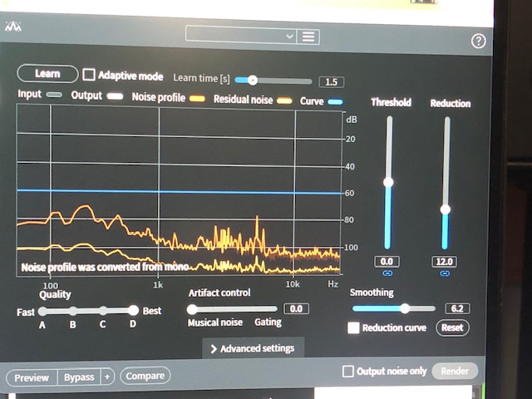This screenshot has height=399, width=532.
Task: Click the Reduction value field 12.0
Action: (445, 262)
